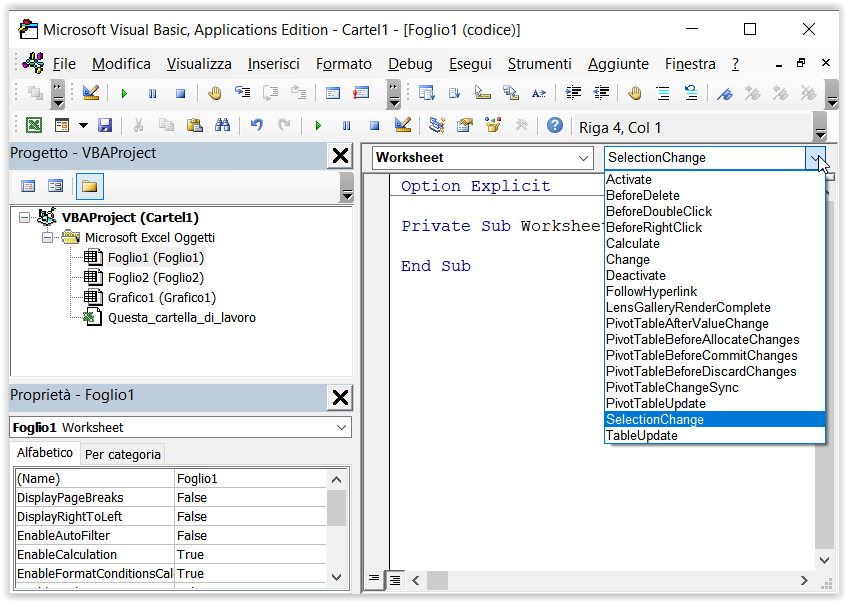This screenshot has height=602, width=847.
Task: Close the Progetto - VBAProject panel
Action: coord(340,156)
